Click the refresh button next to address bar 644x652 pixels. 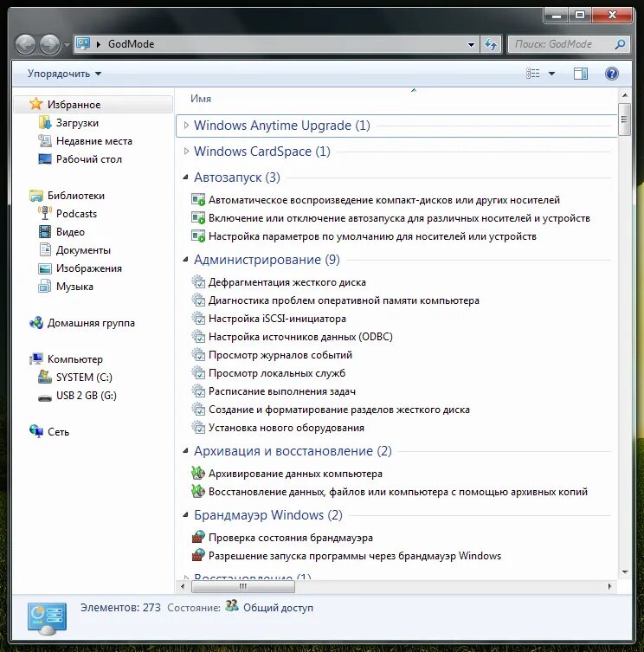click(x=491, y=44)
